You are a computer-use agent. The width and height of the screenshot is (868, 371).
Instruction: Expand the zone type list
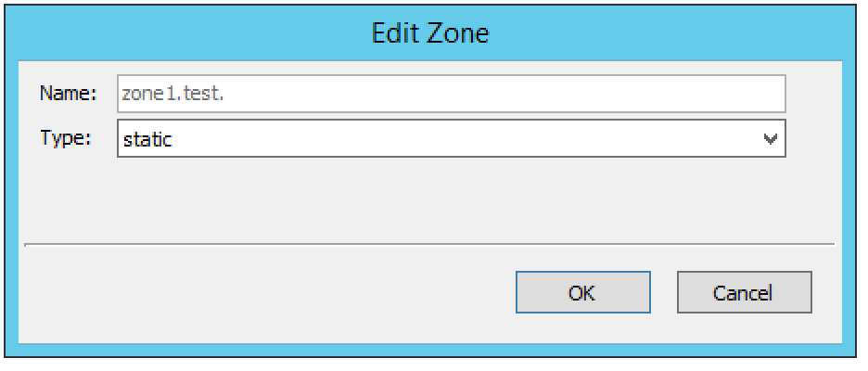pyautogui.click(x=770, y=139)
